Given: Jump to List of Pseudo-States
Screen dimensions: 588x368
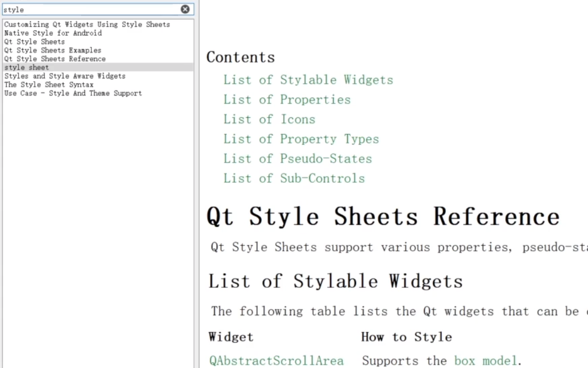Looking at the screenshot, I should coord(298,158).
